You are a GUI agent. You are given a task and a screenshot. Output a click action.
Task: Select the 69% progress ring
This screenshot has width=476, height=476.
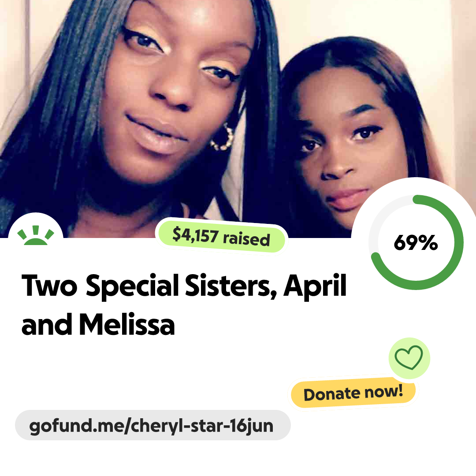pyautogui.click(x=416, y=242)
